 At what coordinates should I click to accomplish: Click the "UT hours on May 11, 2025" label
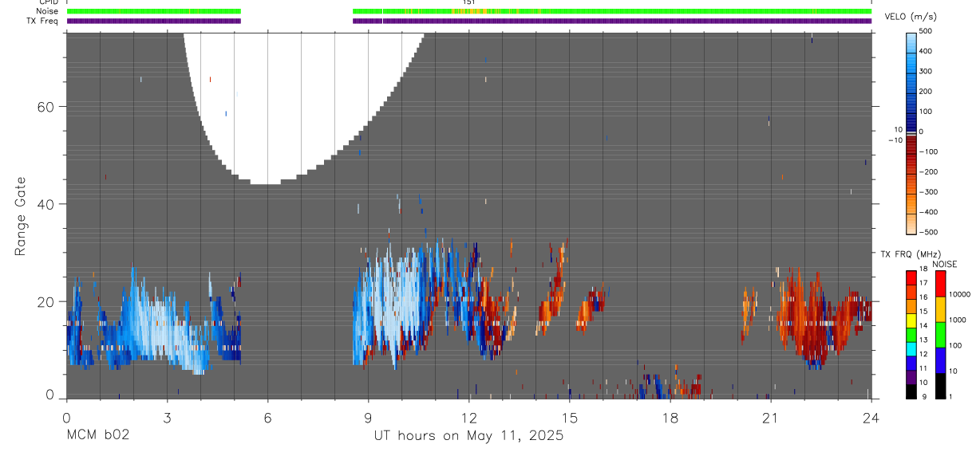coord(468,436)
